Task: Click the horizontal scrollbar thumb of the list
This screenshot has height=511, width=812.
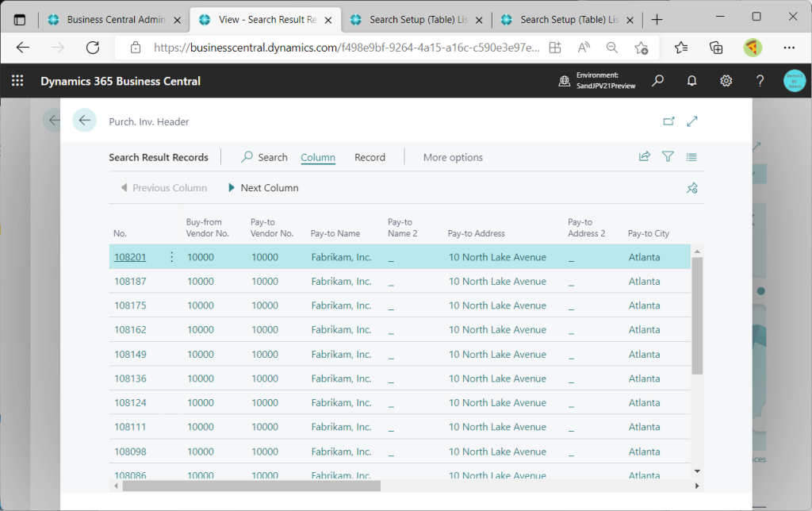Action: pyautogui.click(x=251, y=486)
